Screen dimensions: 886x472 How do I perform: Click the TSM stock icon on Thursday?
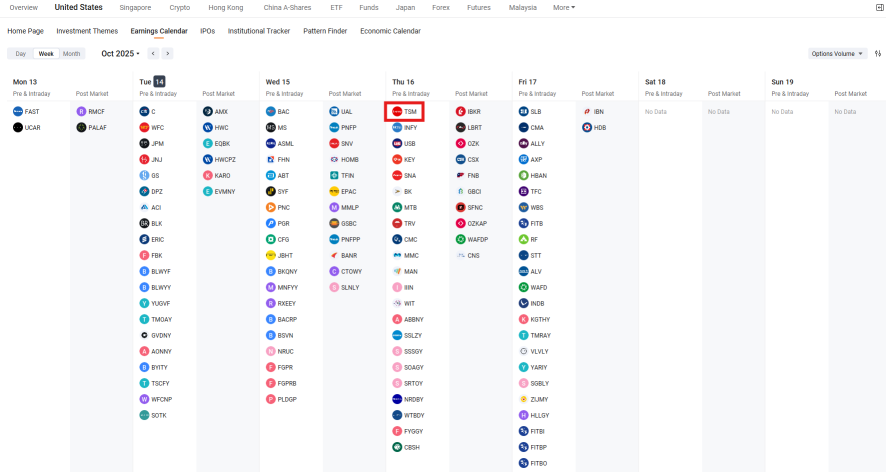[x=397, y=112]
